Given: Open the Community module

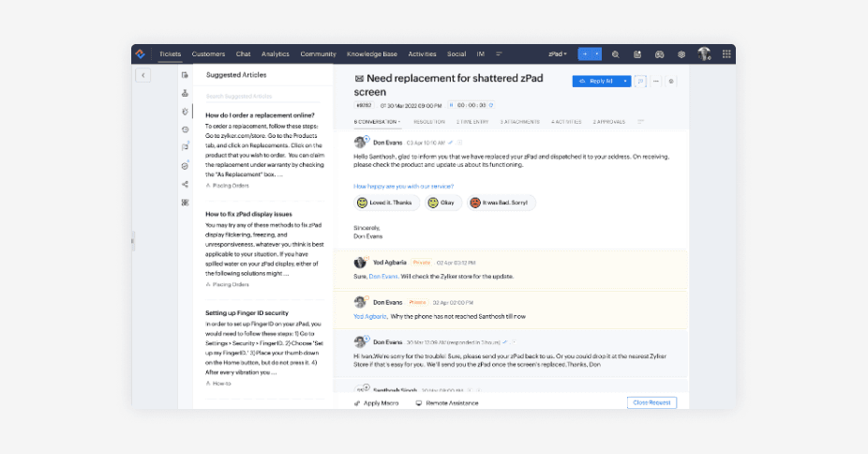Looking at the screenshot, I should coord(319,54).
